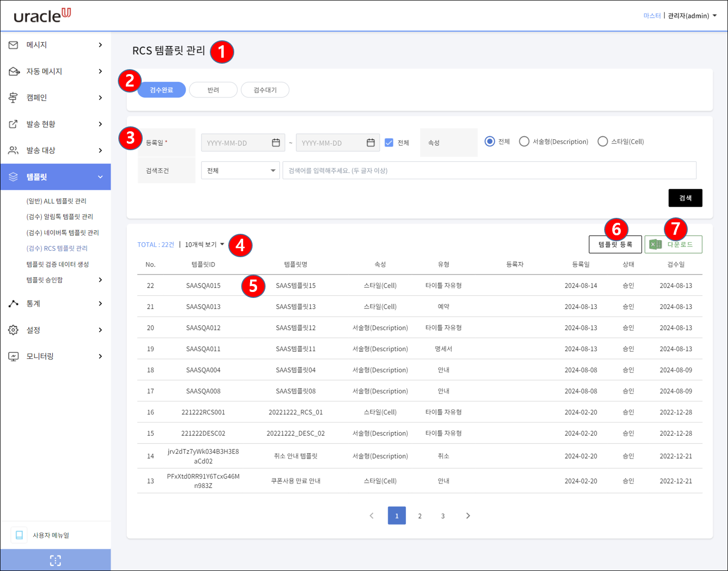Collapse the 템플릿 menu chevron
Viewport: 728px width, 571px height.
click(x=100, y=177)
